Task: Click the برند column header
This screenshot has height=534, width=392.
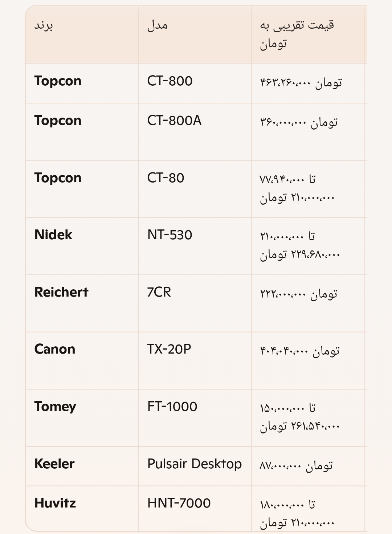Action: click(x=44, y=26)
